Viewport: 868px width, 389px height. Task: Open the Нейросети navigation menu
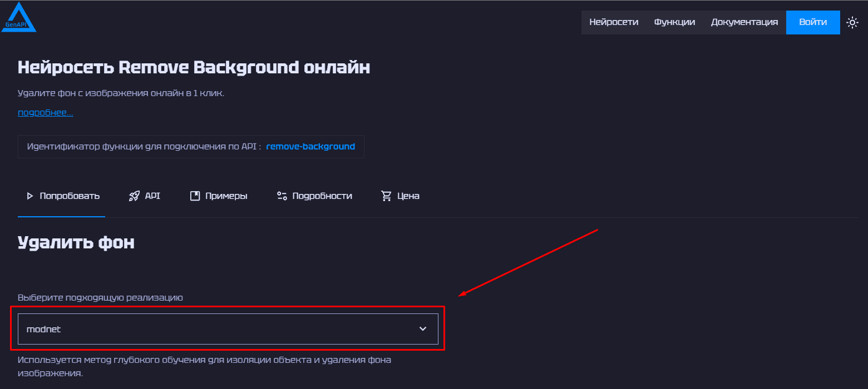point(614,22)
